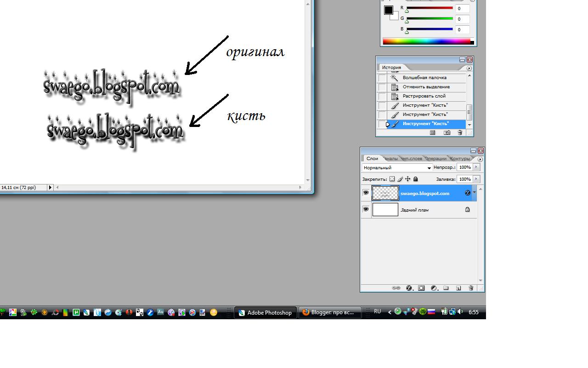Open the Blogger Firefox taskbar button

point(330,312)
